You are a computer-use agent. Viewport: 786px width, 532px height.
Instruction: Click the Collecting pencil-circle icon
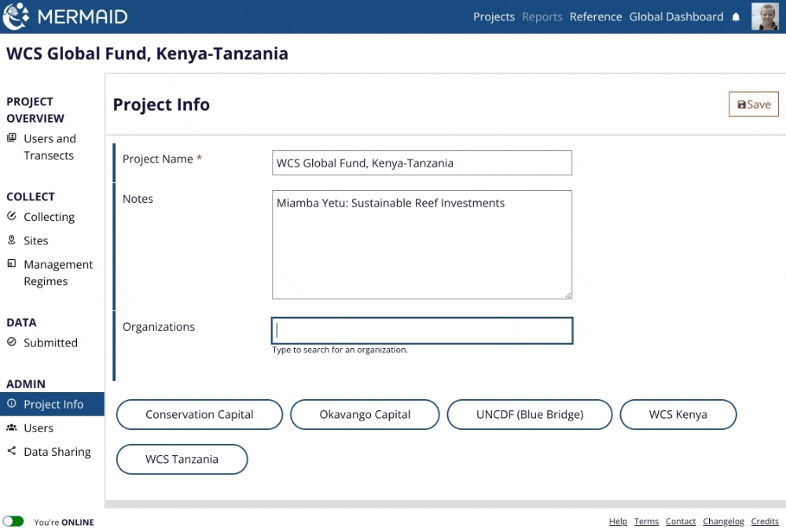12,216
